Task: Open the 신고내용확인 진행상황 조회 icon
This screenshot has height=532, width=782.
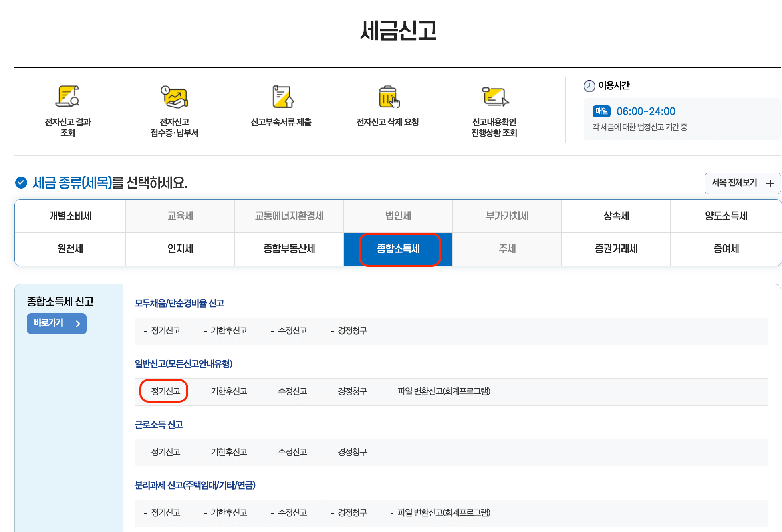Action: click(x=495, y=97)
